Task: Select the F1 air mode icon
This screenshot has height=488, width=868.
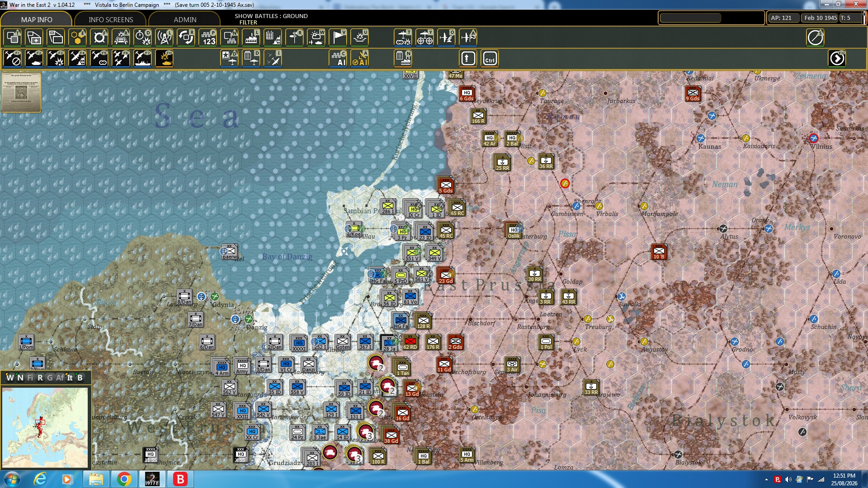Action: point(13,59)
